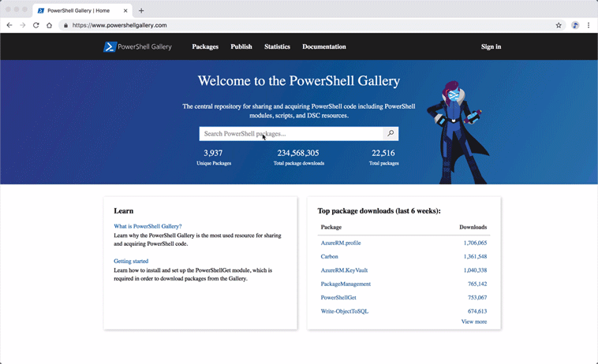Click the 22,516 Total packages stat
The width and height of the screenshot is (598, 364).
383,158
